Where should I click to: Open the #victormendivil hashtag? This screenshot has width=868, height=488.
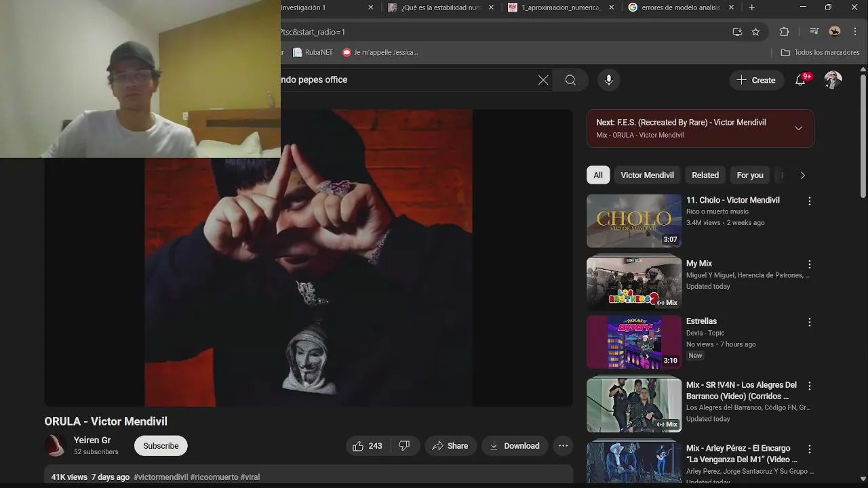(161, 477)
